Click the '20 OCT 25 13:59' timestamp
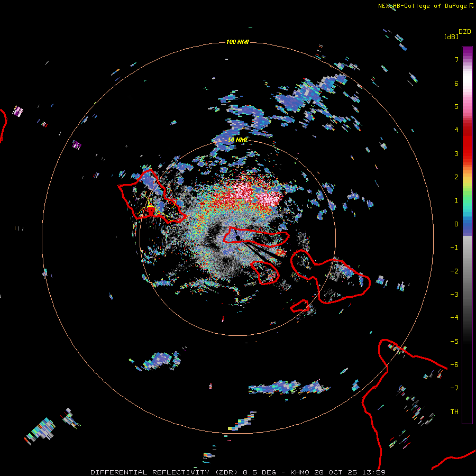This screenshot has width=476, height=476. [350, 472]
